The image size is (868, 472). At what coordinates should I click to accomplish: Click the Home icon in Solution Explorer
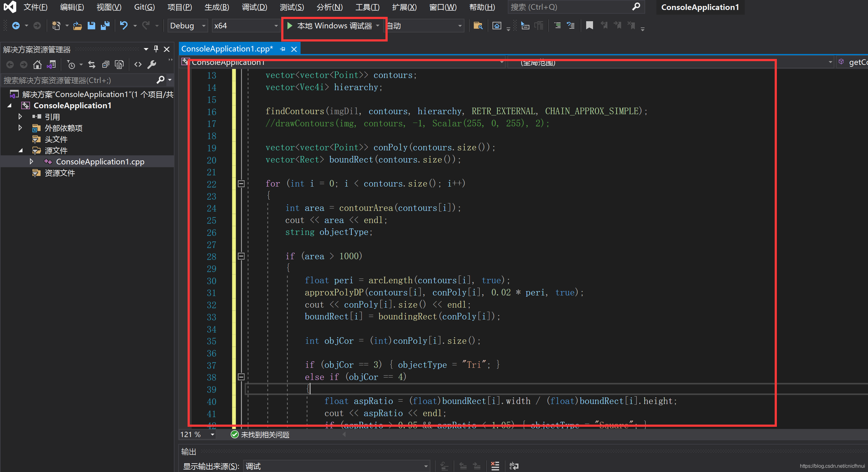(x=37, y=64)
